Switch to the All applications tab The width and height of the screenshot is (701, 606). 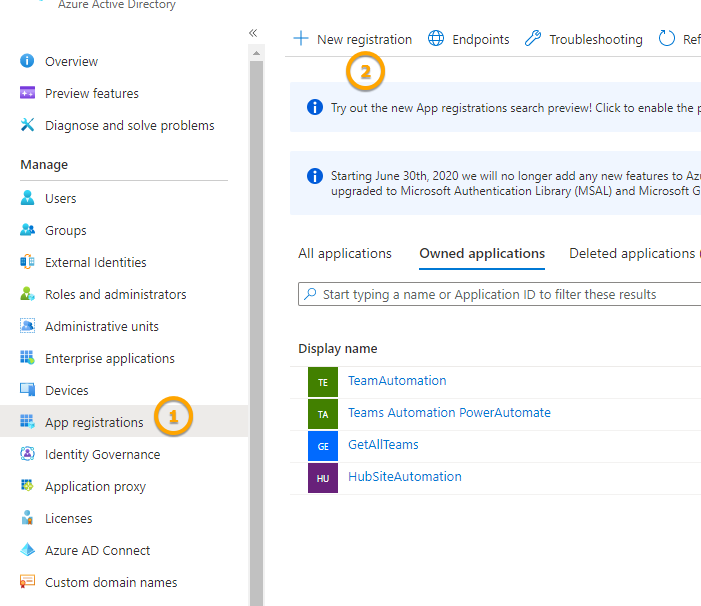tap(345, 253)
